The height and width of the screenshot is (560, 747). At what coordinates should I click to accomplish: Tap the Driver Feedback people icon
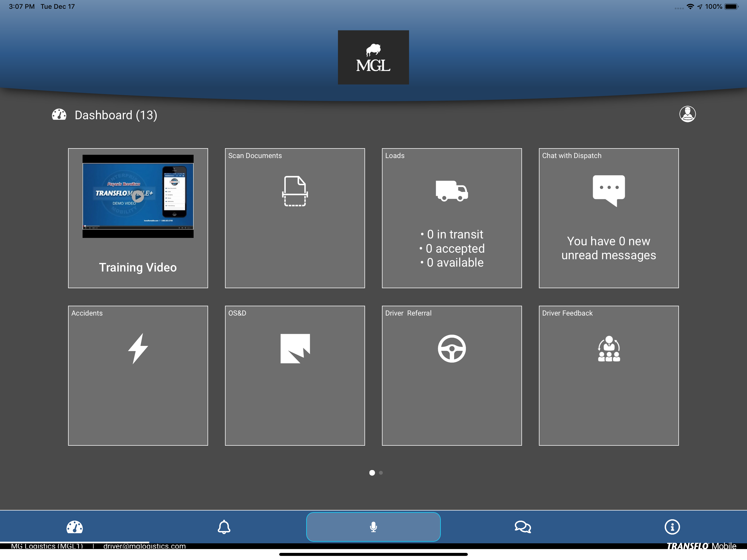(609, 349)
